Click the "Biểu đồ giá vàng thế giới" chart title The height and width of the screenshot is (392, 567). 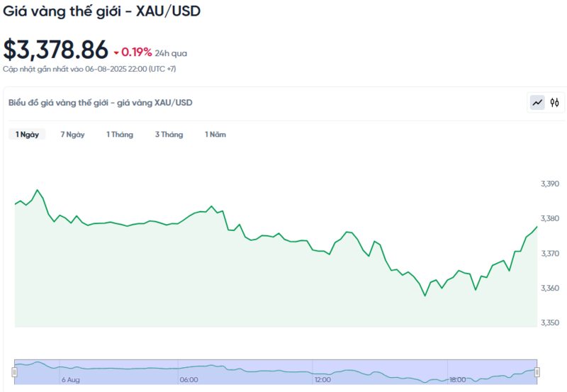(x=100, y=103)
